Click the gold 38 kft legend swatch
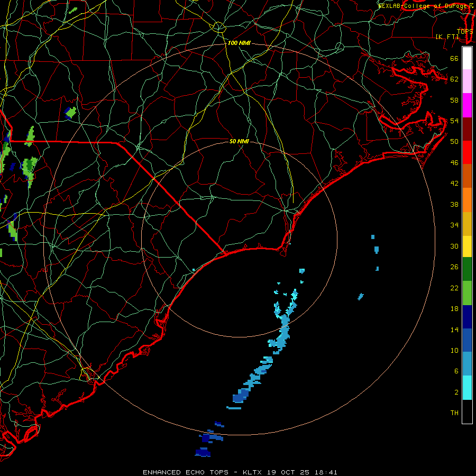476x476 pixels. [x=467, y=223]
